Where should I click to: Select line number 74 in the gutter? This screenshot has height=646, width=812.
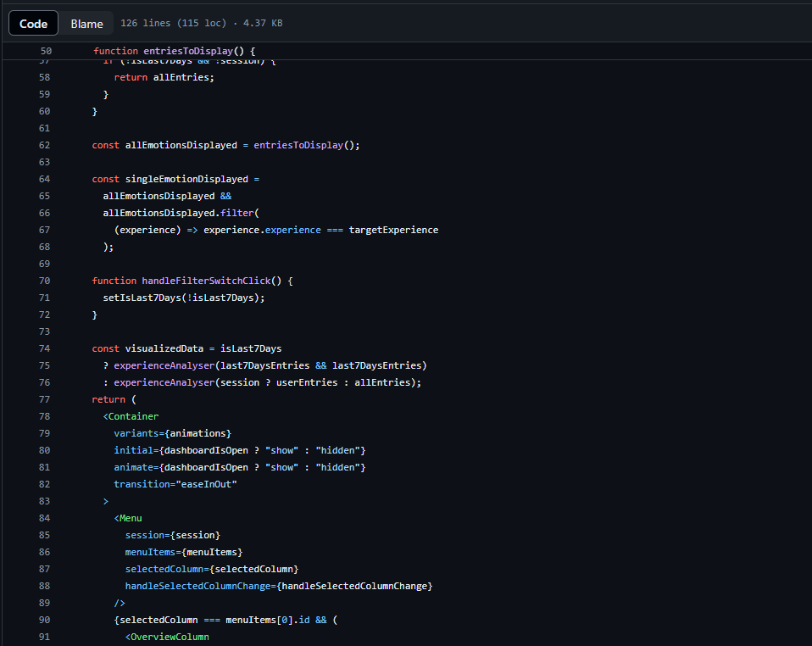point(44,348)
